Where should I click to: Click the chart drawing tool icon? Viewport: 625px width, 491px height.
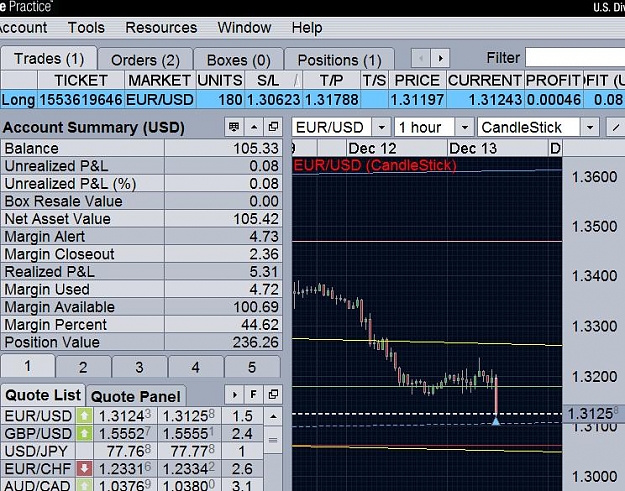(x=616, y=128)
